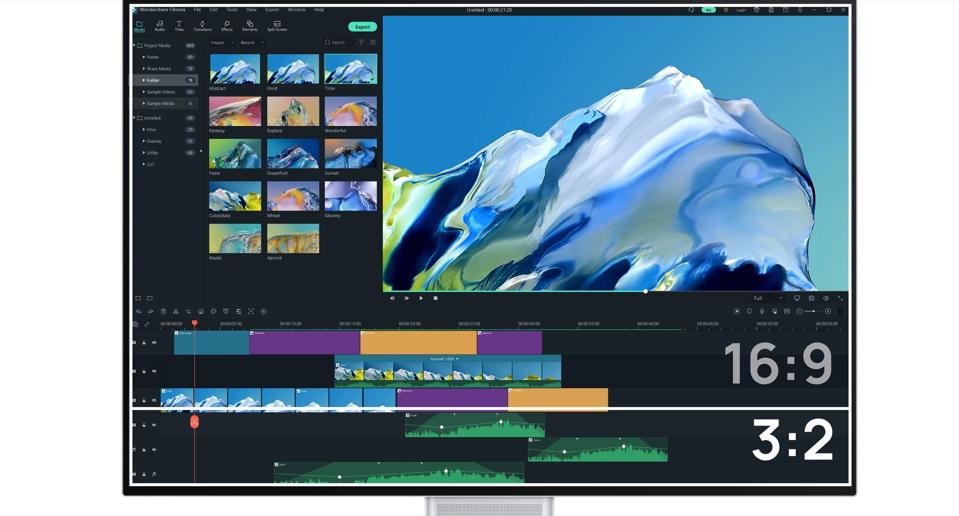This screenshot has width=959, height=516.
Task: Click the trash delete icon in the timeline toolbar
Action: click(163, 312)
